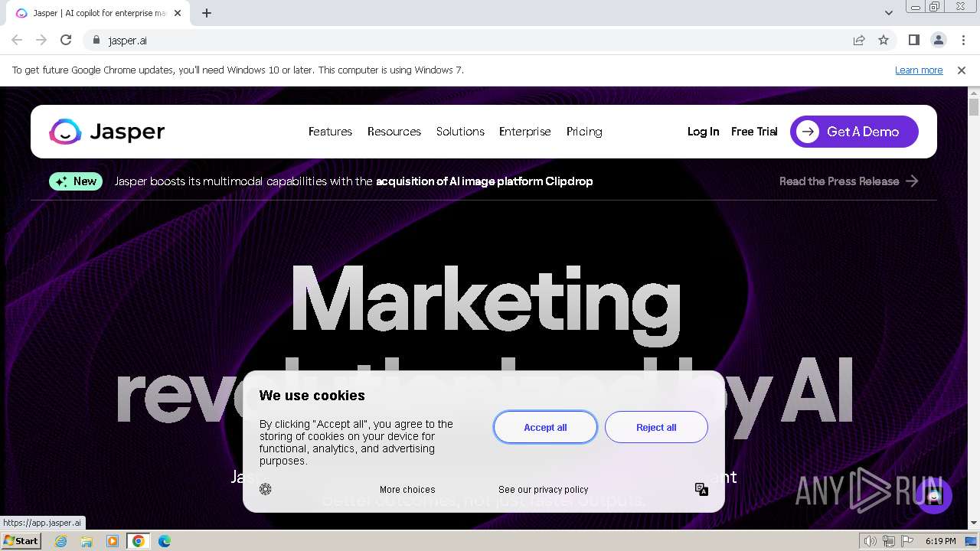Click the Jasper logo in the header
This screenshot has width=980, height=551.
(107, 132)
